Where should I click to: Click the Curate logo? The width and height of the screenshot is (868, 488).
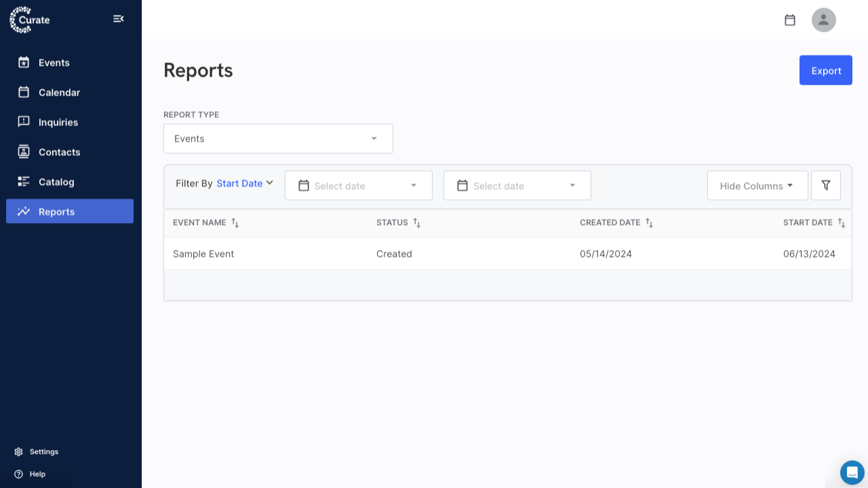tap(28, 20)
